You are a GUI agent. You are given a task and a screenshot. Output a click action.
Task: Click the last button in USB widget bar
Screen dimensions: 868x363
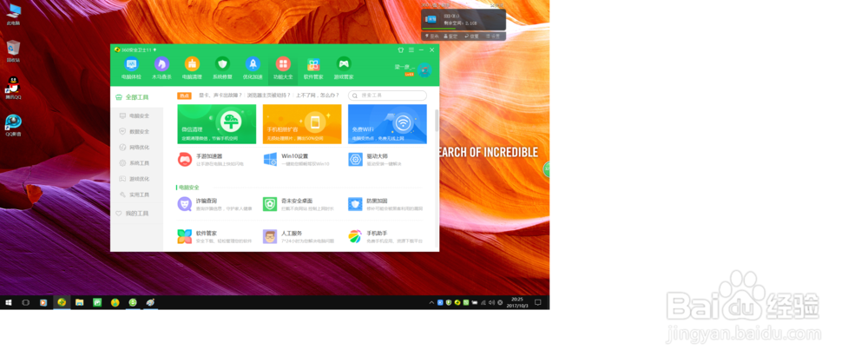point(493,36)
